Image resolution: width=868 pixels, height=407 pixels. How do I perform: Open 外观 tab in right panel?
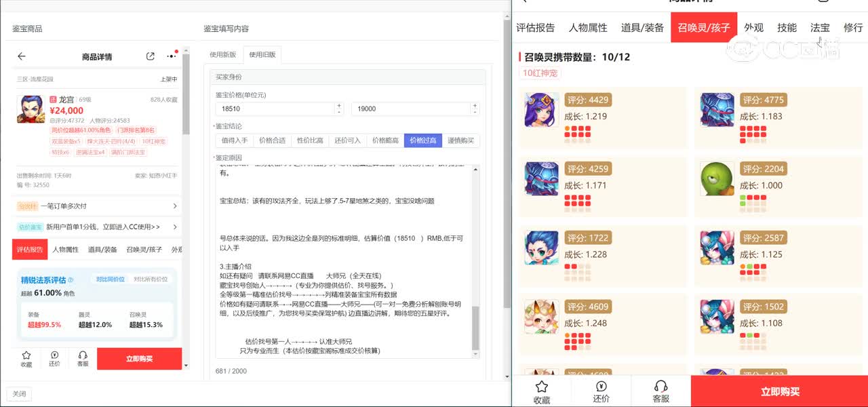coord(753,28)
